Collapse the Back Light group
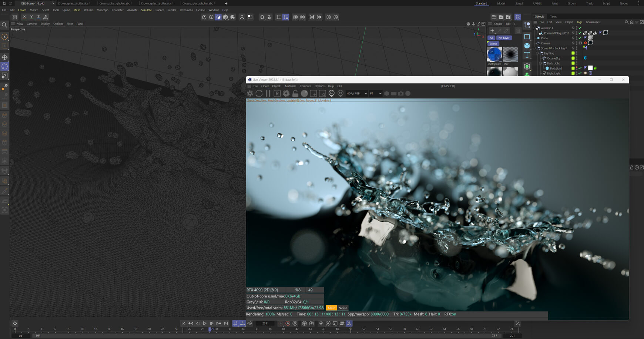This screenshot has height=339, width=644. click(x=540, y=63)
